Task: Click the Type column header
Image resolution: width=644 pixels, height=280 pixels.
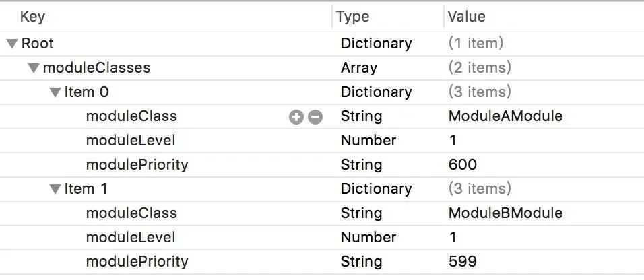Action: tap(354, 17)
